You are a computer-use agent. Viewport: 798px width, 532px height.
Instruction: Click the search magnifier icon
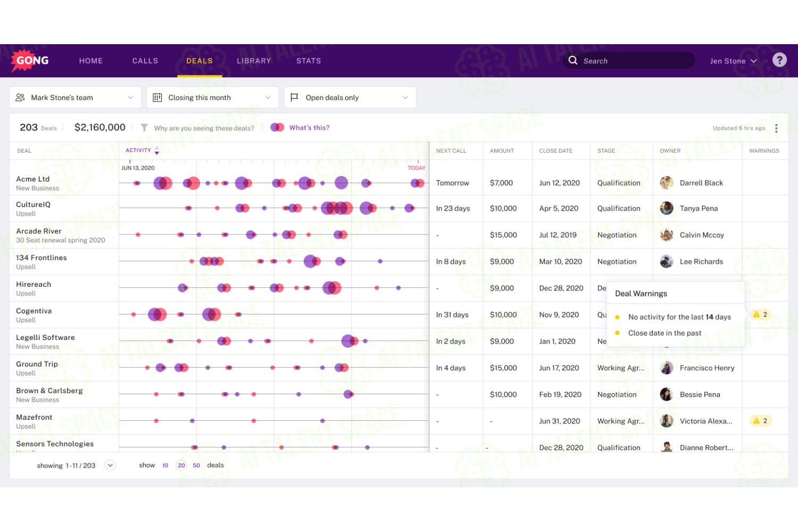tap(573, 61)
